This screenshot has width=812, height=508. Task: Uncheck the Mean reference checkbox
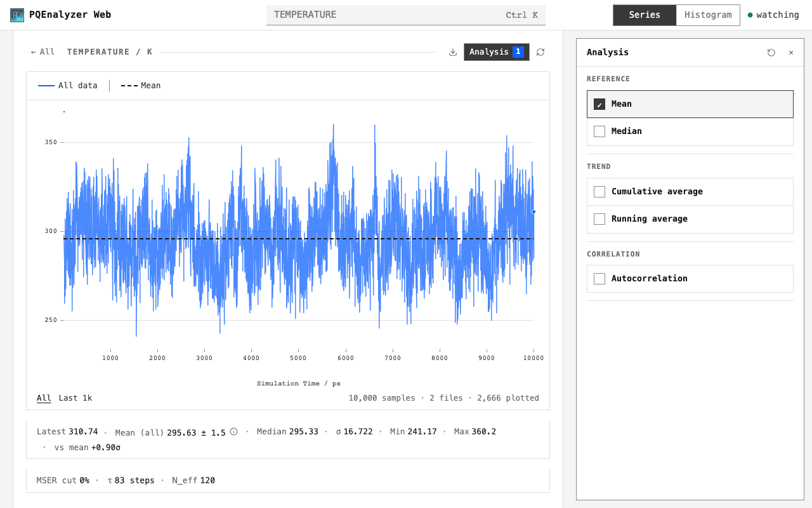point(599,104)
